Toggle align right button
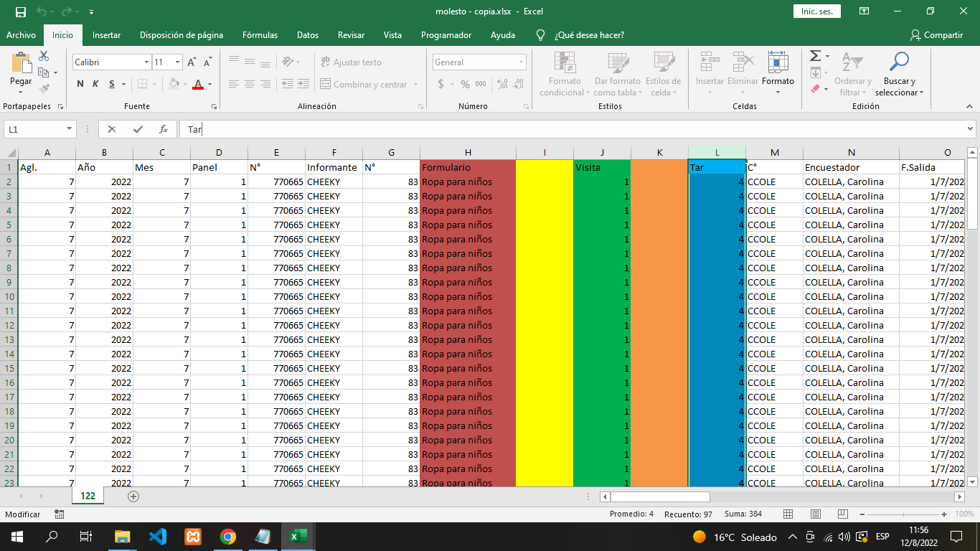The width and height of the screenshot is (980, 551). pos(265,85)
